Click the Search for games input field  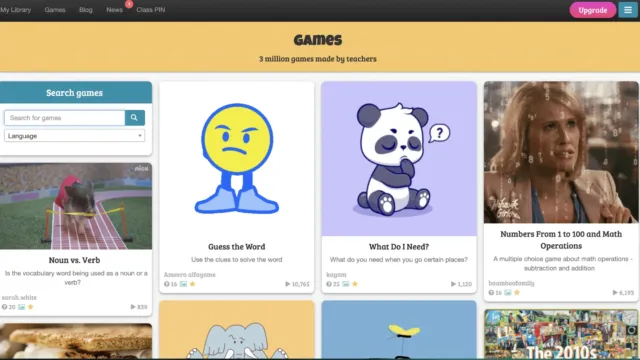(64, 118)
